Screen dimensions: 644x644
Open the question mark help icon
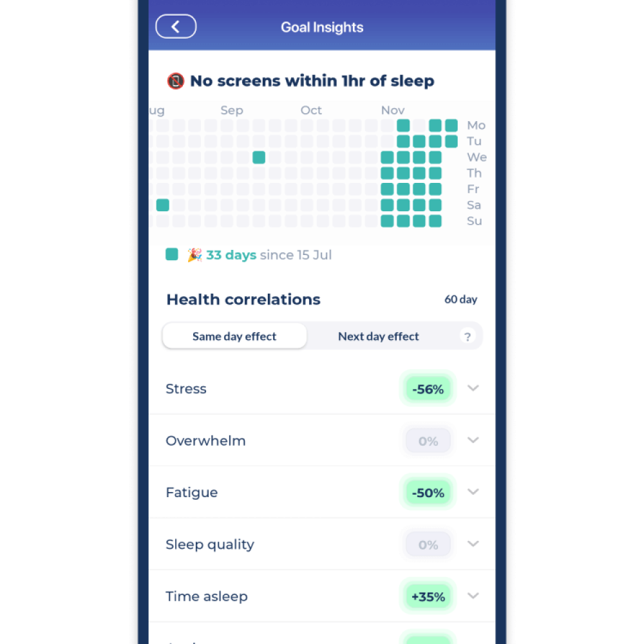468,336
